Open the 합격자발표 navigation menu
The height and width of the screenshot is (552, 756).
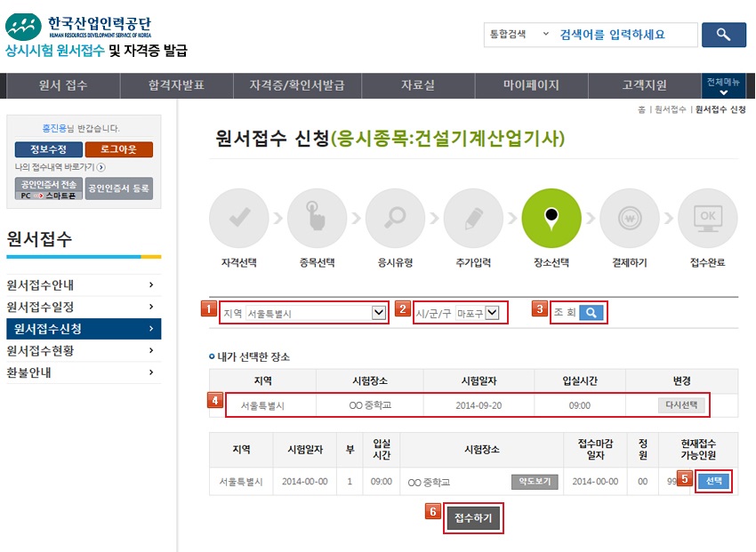tap(176, 85)
